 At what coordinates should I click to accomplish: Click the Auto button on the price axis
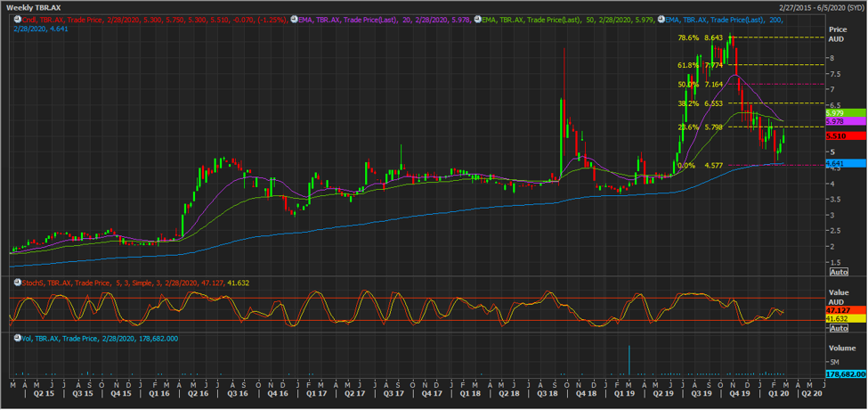tap(839, 272)
